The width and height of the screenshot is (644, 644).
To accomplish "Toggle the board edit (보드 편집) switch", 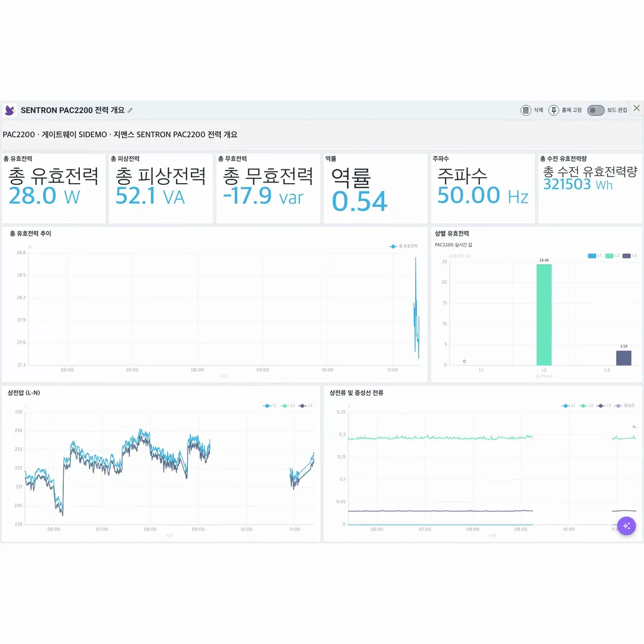I will (x=596, y=110).
